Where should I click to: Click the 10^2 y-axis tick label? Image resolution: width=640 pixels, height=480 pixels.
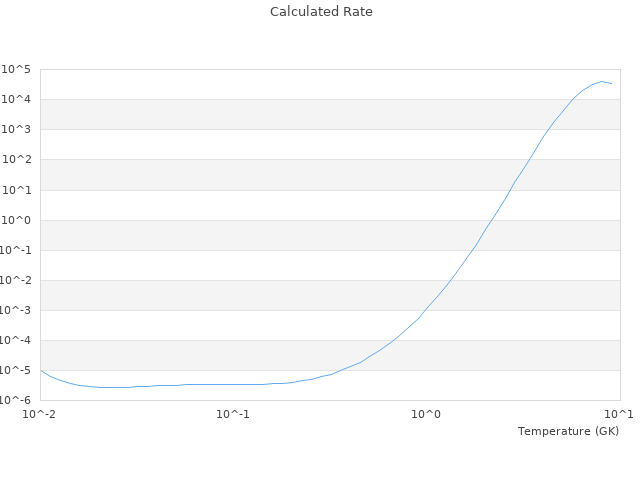pyautogui.click(x=16, y=159)
